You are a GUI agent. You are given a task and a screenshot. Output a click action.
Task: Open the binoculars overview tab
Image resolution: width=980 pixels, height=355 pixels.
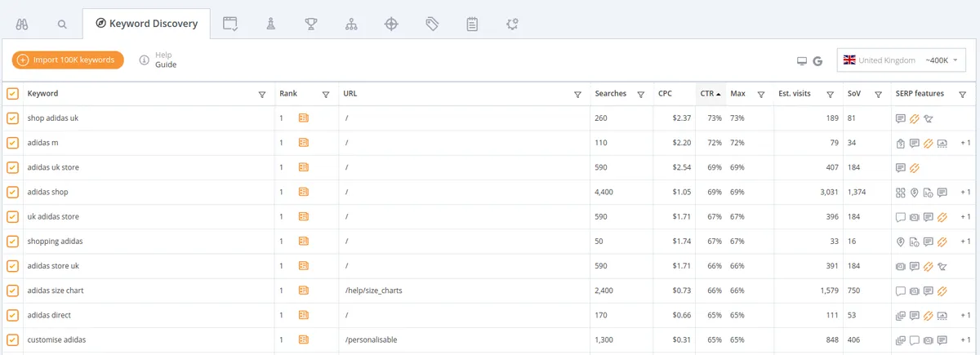[x=22, y=24]
